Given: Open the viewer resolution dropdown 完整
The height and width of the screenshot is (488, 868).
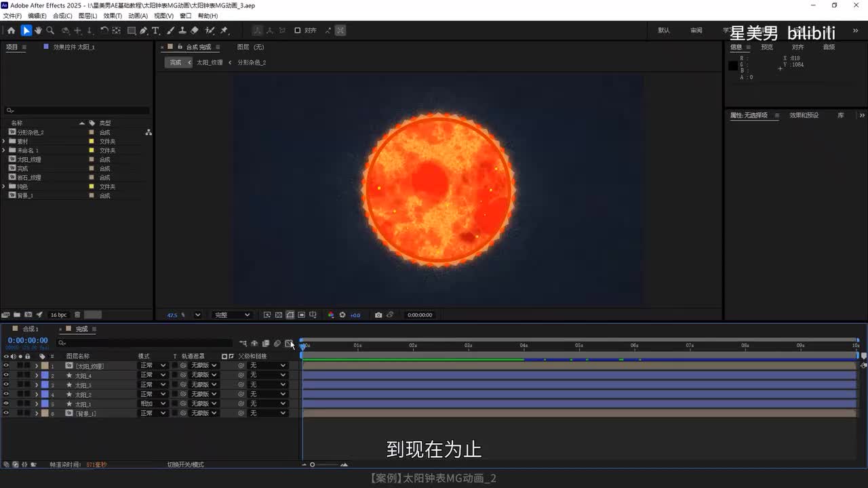Looking at the screenshot, I should [x=232, y=315].
